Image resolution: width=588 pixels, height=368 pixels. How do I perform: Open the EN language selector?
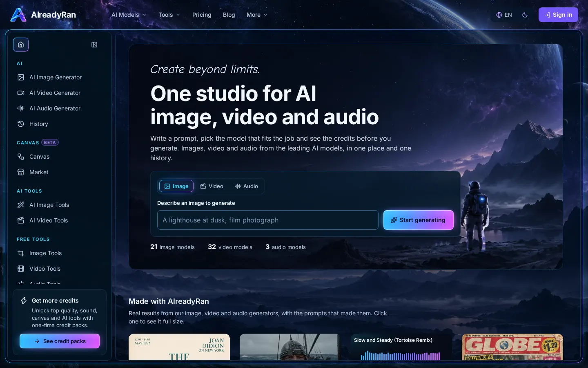[x=504, y=15]
